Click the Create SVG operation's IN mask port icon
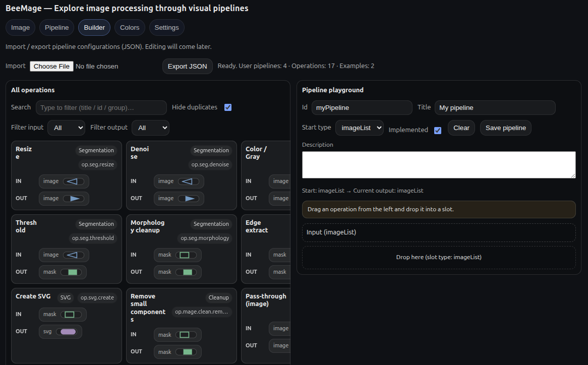This screenshot has width=588, height=365. pyautogui.click(x=71, y=315)
